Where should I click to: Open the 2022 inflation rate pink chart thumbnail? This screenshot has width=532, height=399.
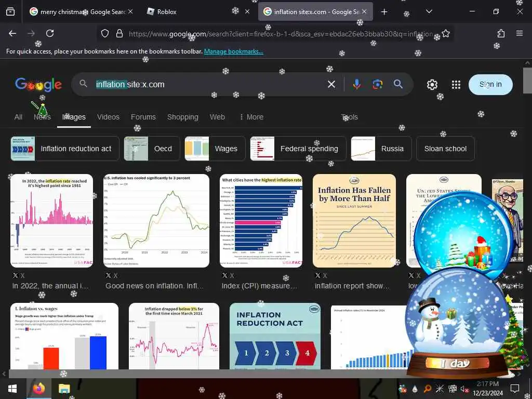[51, 220]
